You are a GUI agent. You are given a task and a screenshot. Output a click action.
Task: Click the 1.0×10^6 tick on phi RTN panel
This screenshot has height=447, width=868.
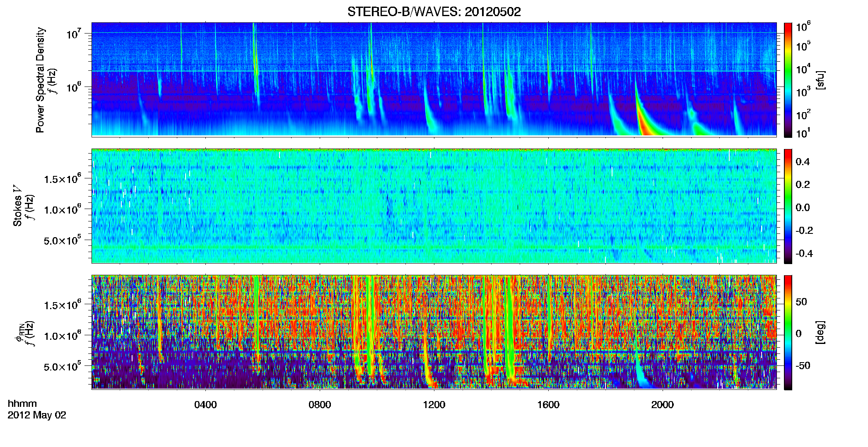click(63, 335)
